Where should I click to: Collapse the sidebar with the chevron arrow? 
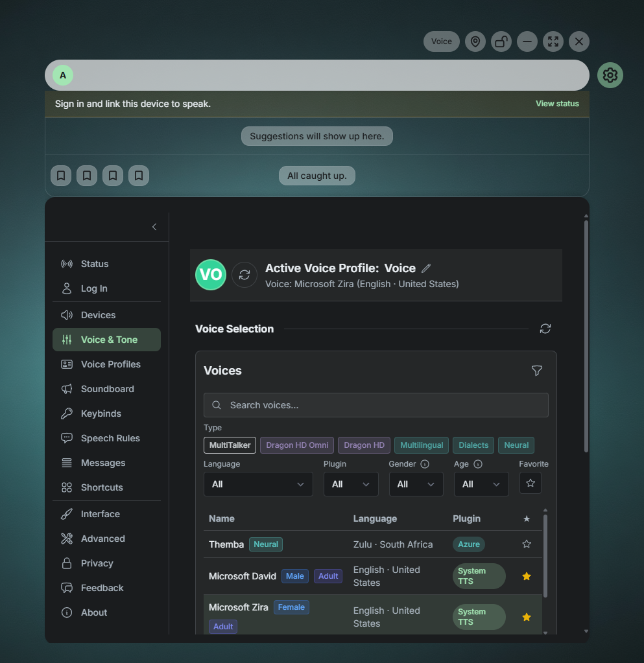click(x=154, y=227)
